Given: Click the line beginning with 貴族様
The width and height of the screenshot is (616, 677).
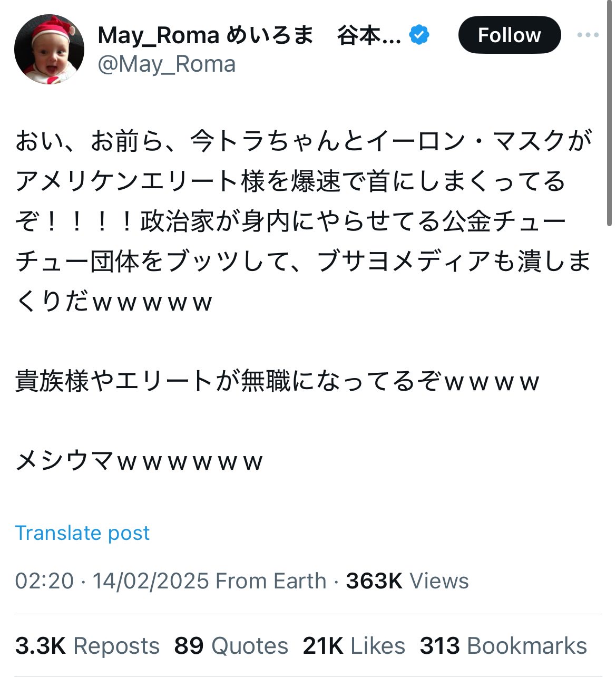Looking at the screenshot, I should pos(277,381).
